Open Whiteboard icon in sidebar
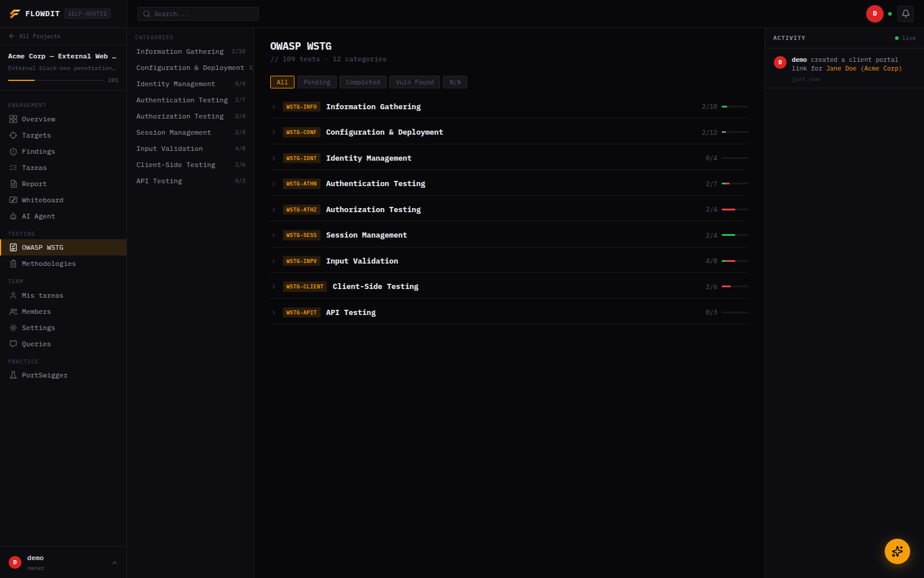 (x=13, y=200)
